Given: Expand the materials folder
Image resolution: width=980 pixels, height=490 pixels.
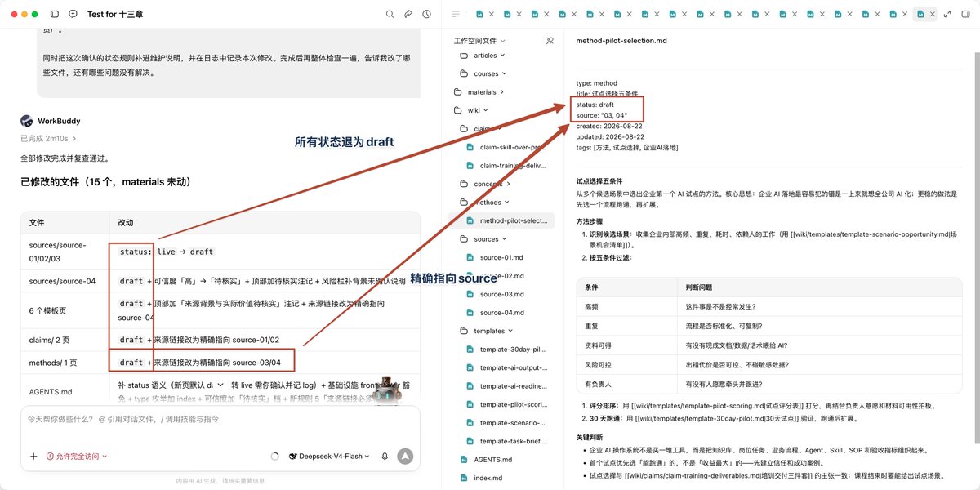Looking at the screenshot, I should point(479,92).
